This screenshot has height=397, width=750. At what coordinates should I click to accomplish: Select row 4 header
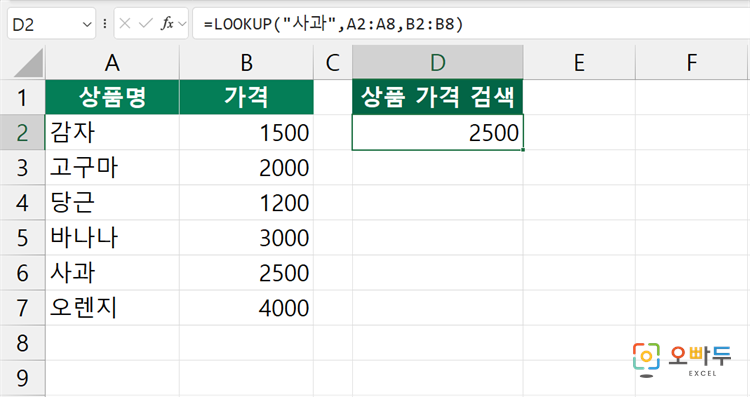click(x=22, y=203)
